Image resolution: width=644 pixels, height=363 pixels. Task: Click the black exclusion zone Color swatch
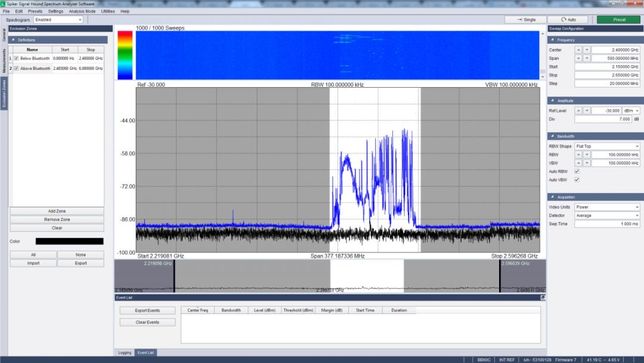pos(69,241)
